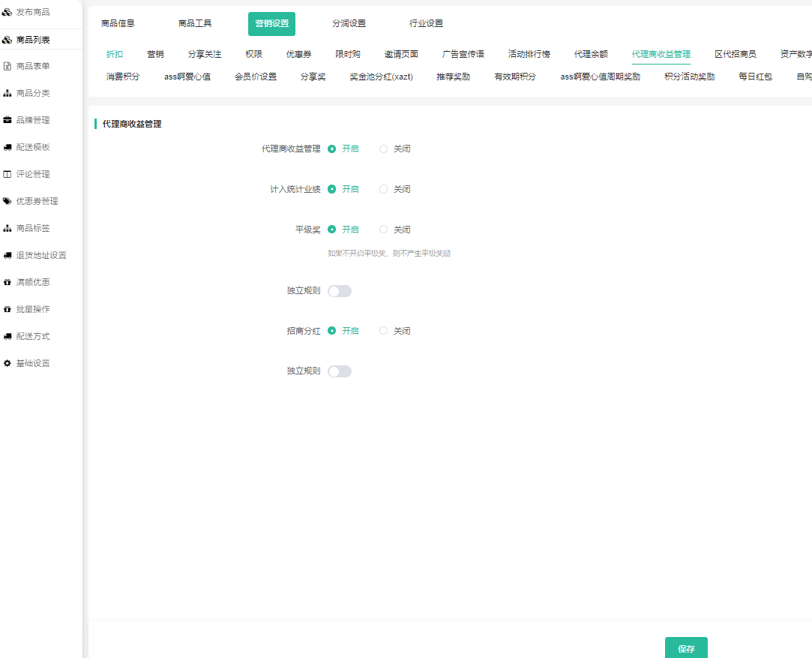Click the 商品分类 sidebar icon
The image size is (812, 658).
click(x=7, y=93)
